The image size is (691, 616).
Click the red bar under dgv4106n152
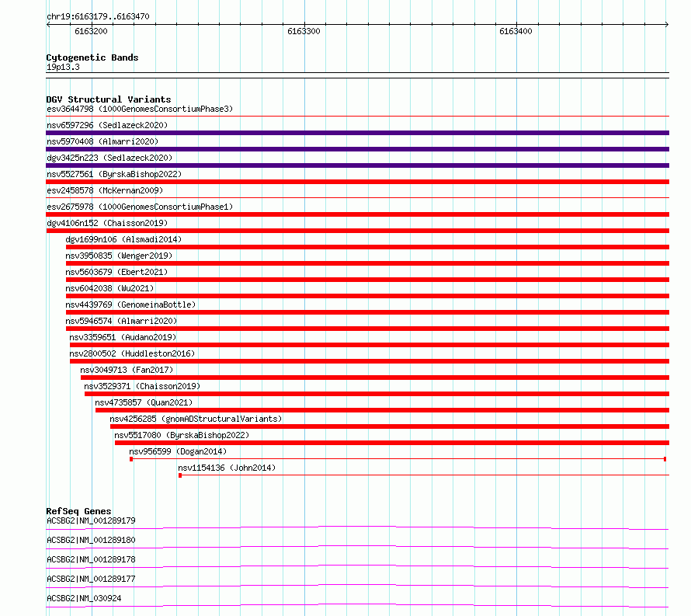(357, 231)
